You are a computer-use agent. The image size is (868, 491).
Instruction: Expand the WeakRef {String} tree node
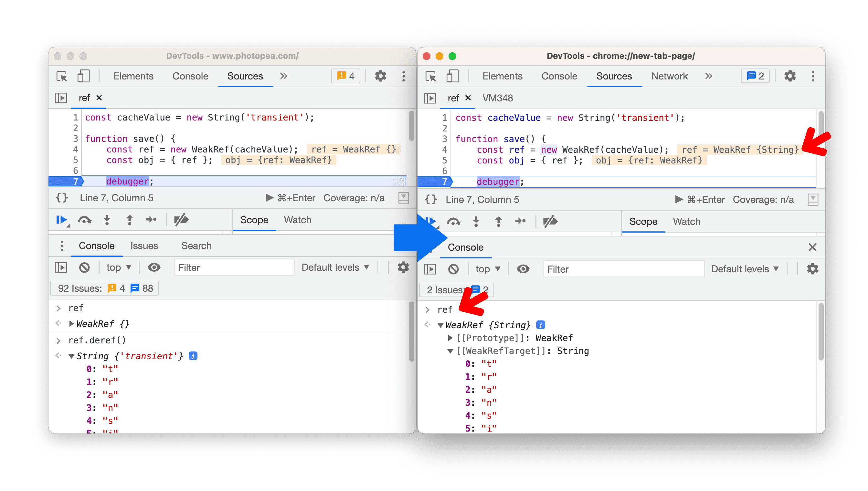pyautogui.click(x=438, y=324)
